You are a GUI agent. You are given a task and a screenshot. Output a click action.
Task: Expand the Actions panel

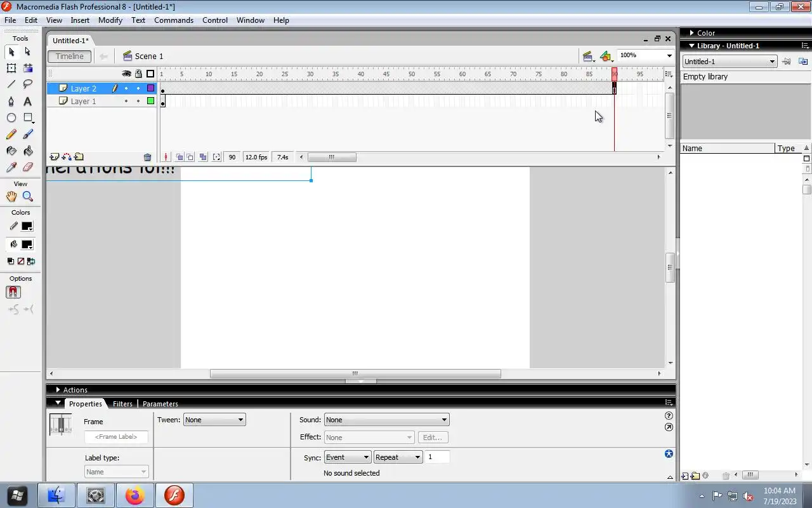[58, 390]
